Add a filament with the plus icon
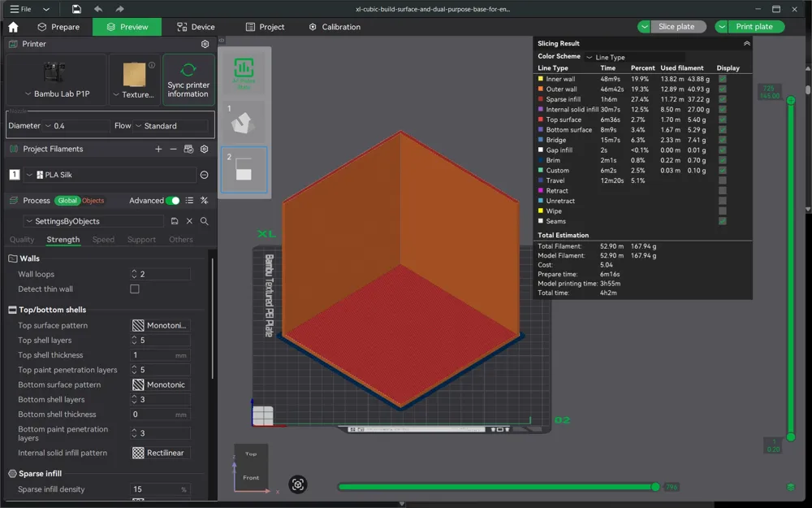Screen dimensions: 812x508 coord(158,149)
